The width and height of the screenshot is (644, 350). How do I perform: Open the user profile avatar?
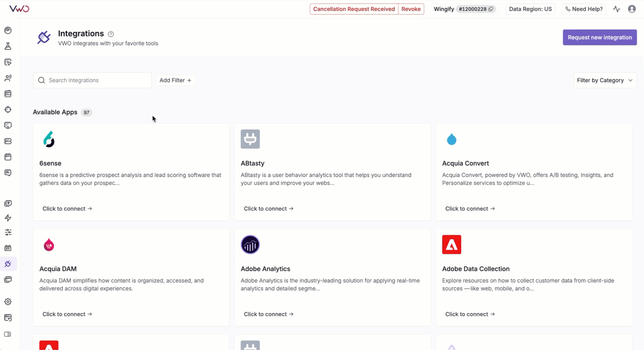pyautogui.click(x=632, y=9)
